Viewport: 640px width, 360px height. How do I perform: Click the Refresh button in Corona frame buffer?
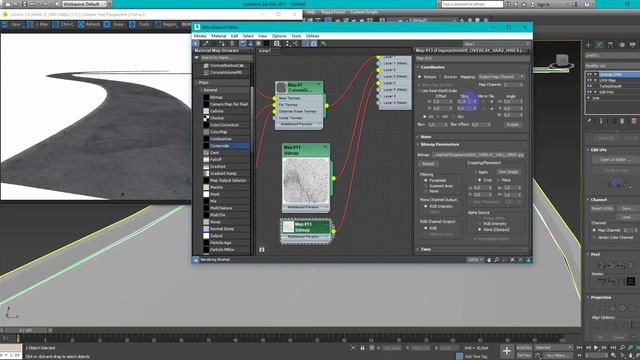point(89,24)
